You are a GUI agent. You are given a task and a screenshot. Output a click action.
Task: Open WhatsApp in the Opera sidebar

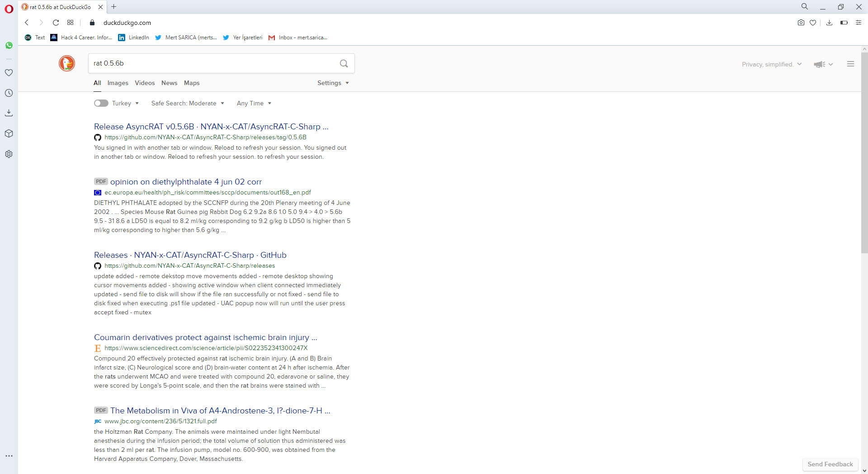click(x=9, y=45)
